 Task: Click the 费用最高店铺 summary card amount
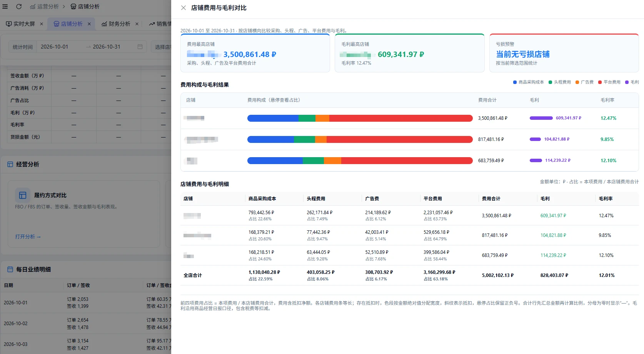coord(250,54)
